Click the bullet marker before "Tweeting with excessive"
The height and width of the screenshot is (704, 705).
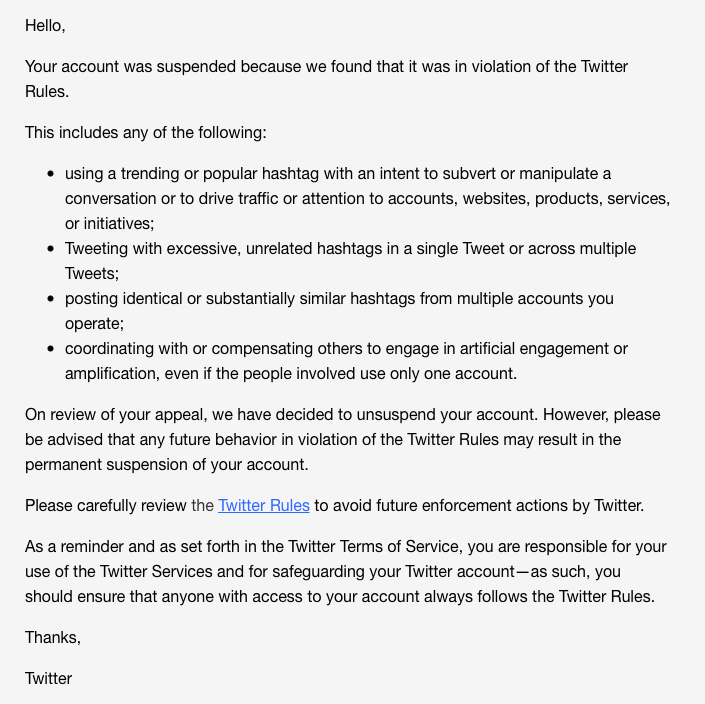tap(51, 248)
